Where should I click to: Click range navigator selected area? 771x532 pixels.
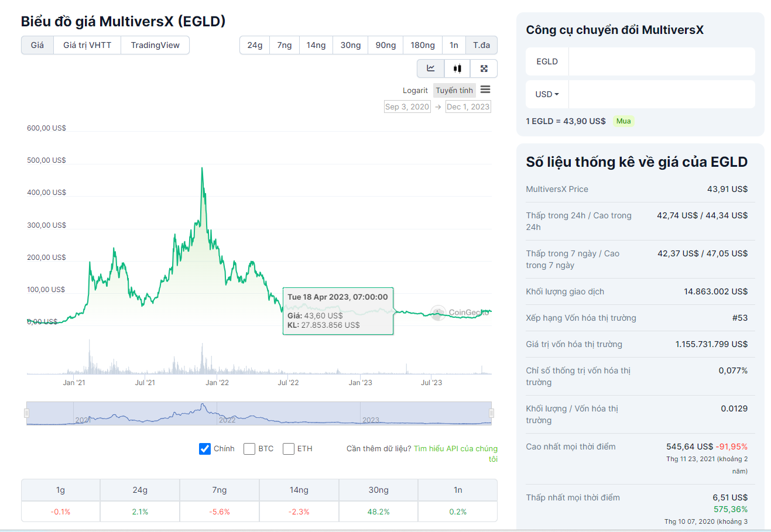[259, 413]
